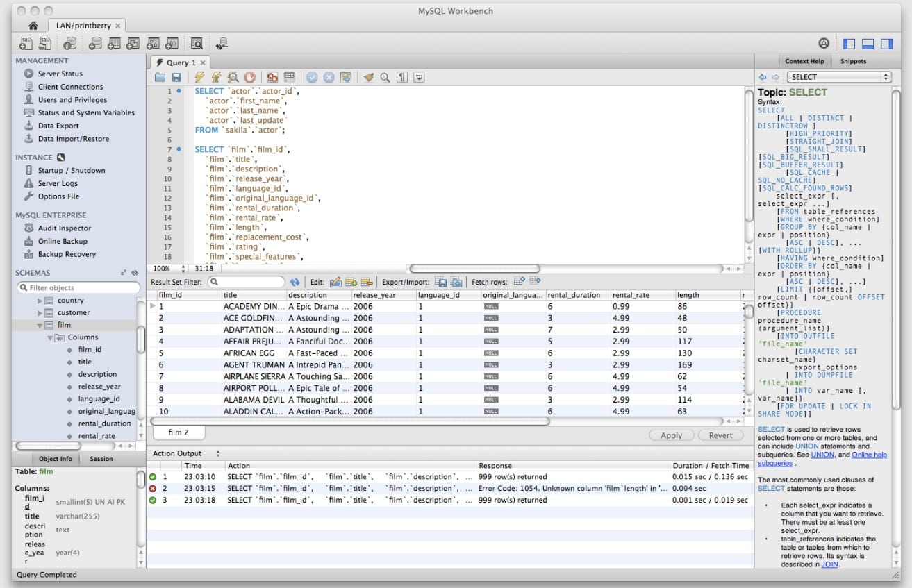Toggle word wrap in editor
Screen dimensions: 912x588
point(419,78)
